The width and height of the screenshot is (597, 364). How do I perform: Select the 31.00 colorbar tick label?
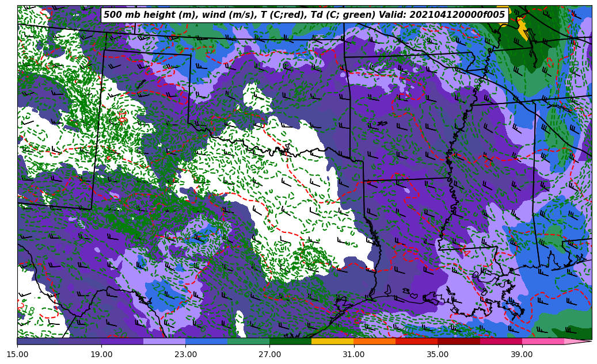click(x=353, y=354)
